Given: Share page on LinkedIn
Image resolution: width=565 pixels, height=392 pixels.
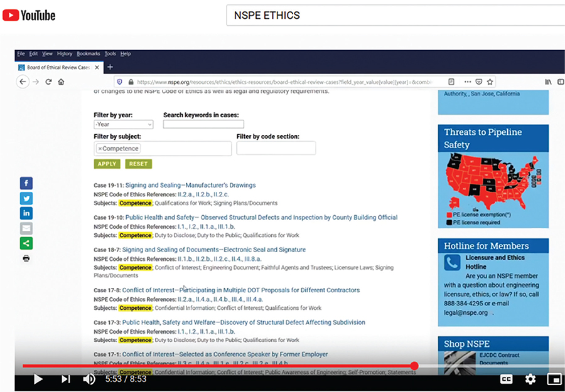Looking at the screenshot, I should pyautogui.click(x=26, y=213).
